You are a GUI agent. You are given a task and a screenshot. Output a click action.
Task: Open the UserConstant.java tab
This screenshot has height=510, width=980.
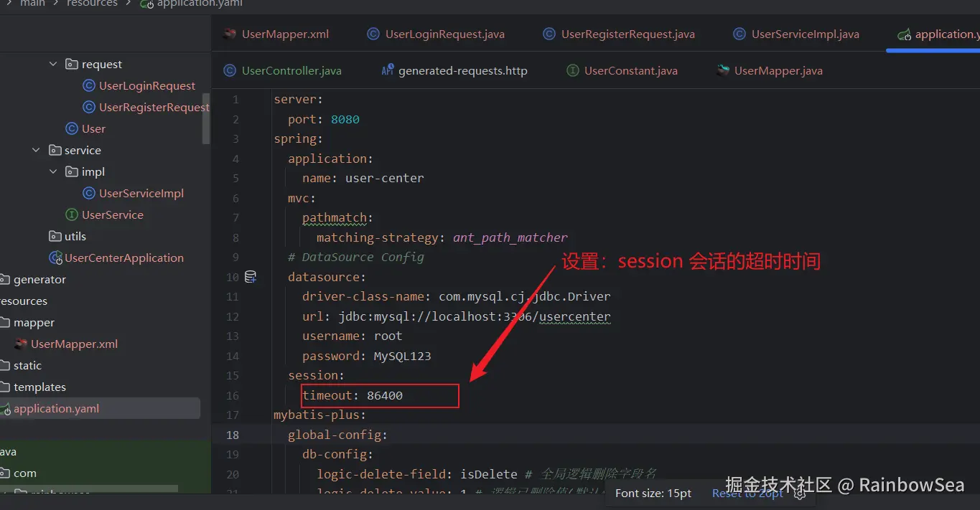[622, 70]
